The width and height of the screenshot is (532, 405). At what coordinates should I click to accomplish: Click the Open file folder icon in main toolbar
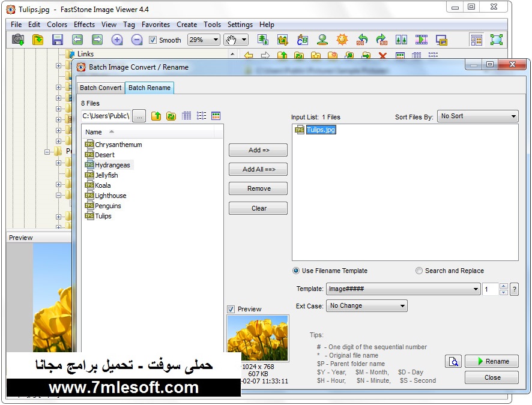pos(38,40)
